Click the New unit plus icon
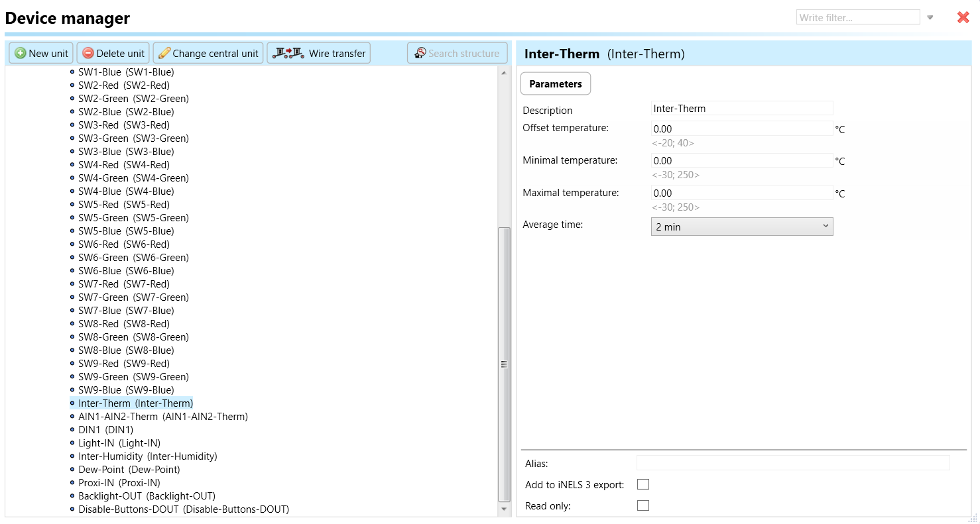This screenshot has width=980, height=524. click(21, 54)
